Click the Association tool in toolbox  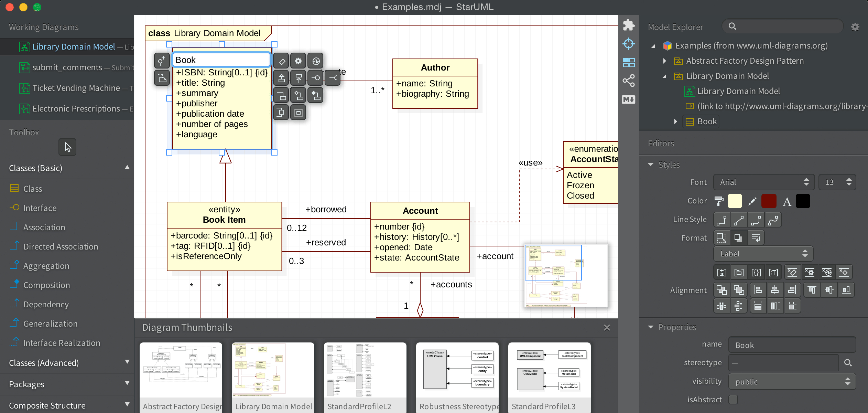[x=44, y=227]
